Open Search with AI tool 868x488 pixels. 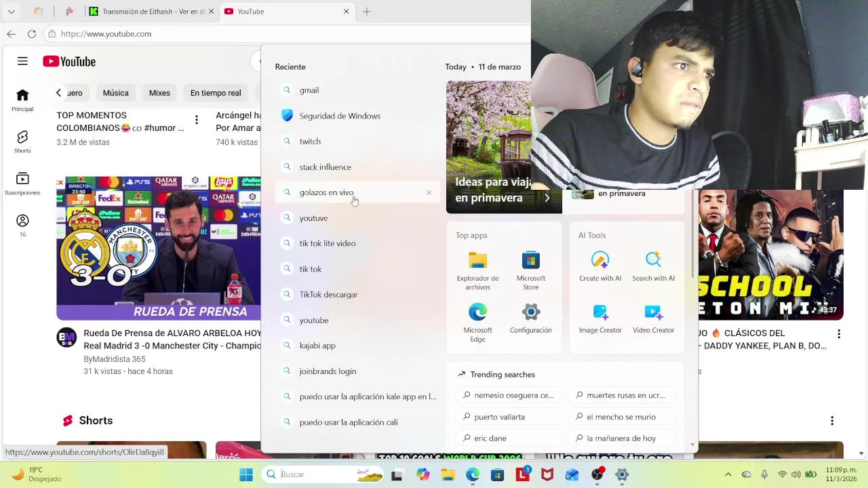coord(653,266)
